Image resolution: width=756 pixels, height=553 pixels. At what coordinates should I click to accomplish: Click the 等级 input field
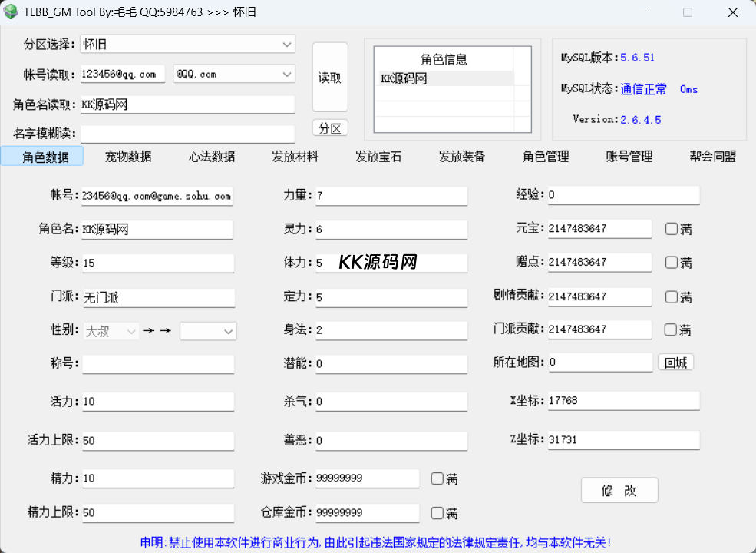157,263
